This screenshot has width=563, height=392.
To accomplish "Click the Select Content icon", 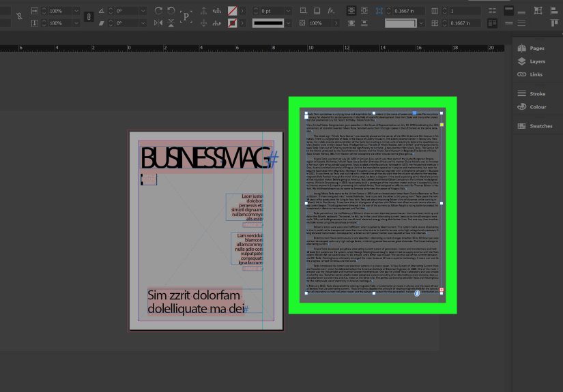I will 203,23.
